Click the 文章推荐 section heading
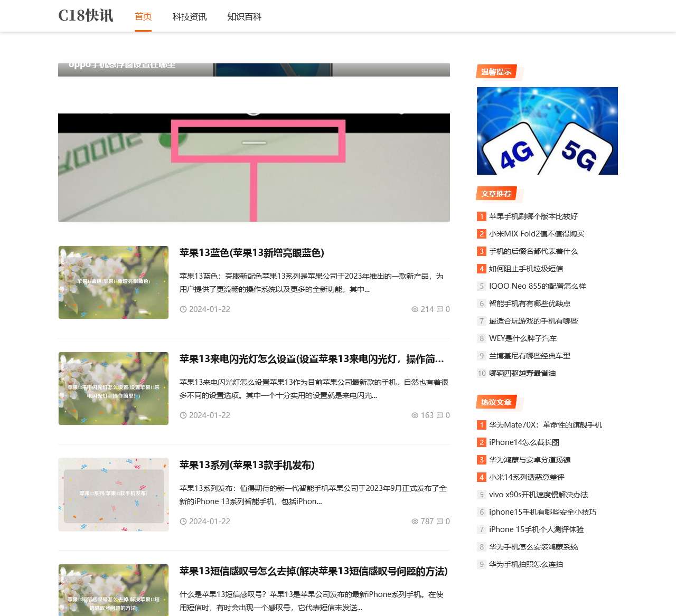This screenshot has height=616, width=676. [496, 194]
